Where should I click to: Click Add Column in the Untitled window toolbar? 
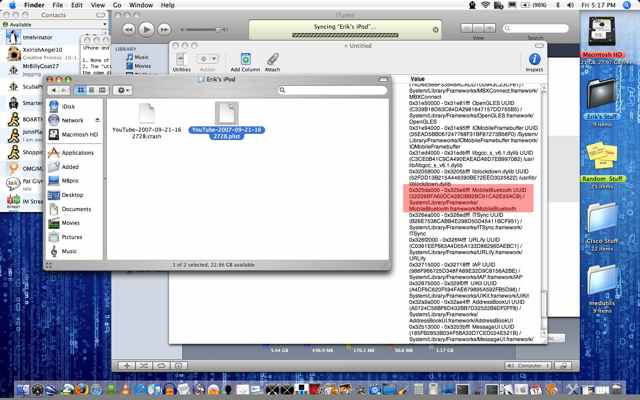(x=245, y=62)
